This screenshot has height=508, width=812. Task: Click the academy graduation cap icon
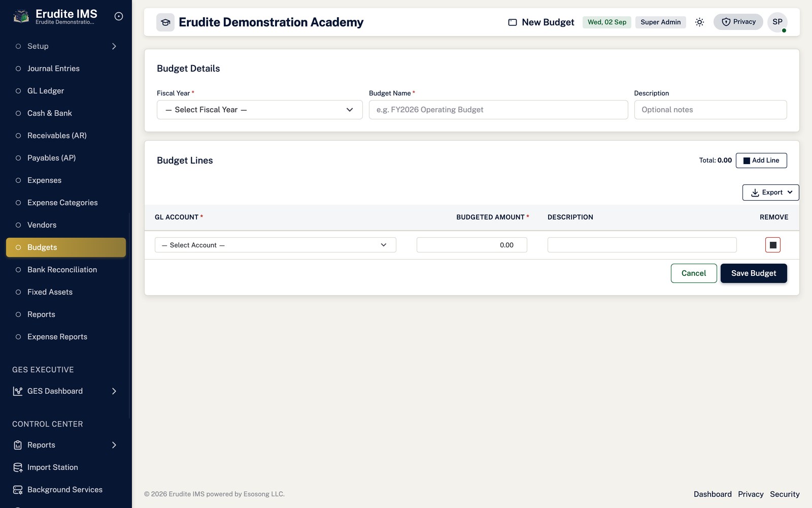(165, 22)
